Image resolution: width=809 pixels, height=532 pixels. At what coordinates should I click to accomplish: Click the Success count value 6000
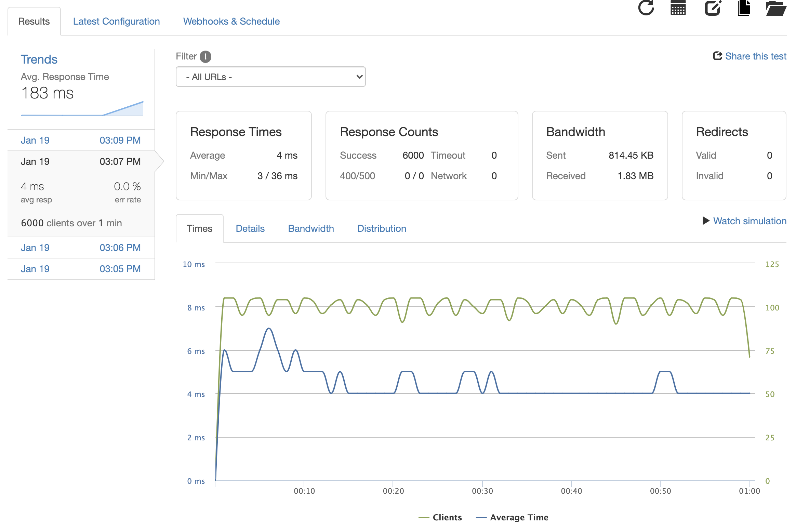(413, 155)
